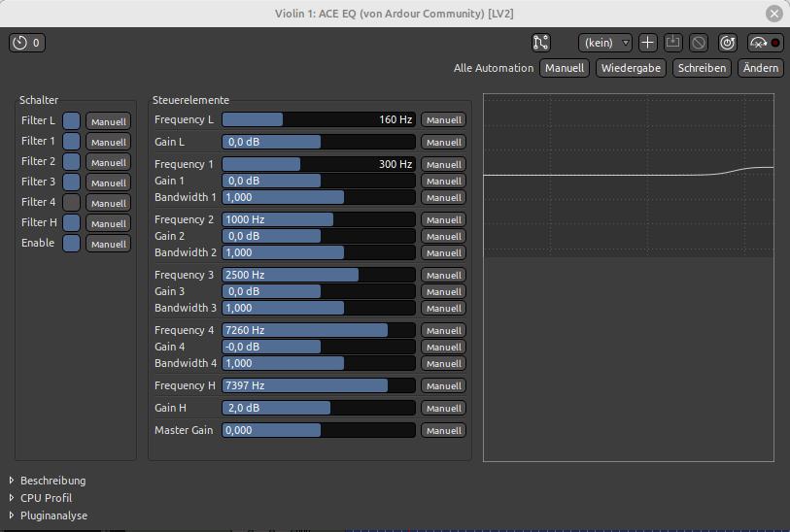The image size is (790, 532).
Task: Enable the Filter 4 switch
Action: coord(72,203)
